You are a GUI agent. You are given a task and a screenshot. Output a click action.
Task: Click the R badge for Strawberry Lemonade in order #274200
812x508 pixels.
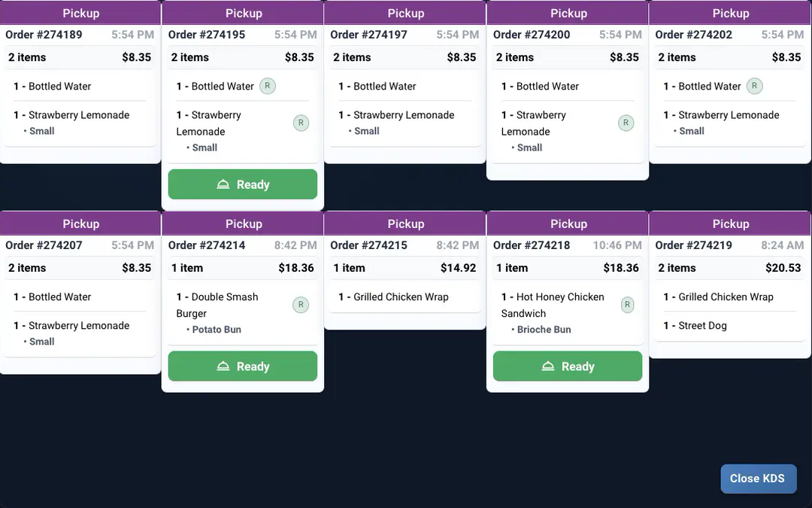tap(626, 123)
